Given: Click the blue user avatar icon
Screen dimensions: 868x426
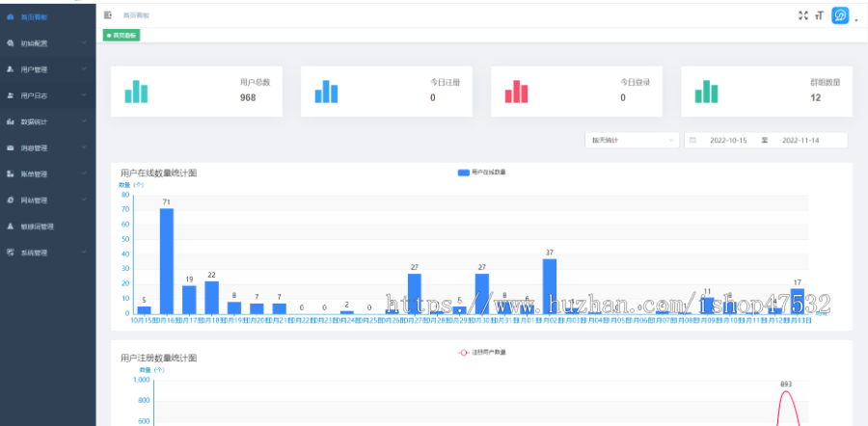Looking at the screenshot, I should point(840,15).
